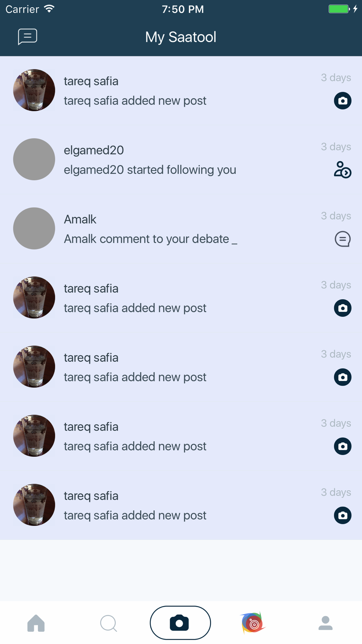Image resolution: width=362 pixels, height=644 pixels.
Task: Tap the Wi-Fi status bar icon
Action: pyautogui.click(x=49, y=9)
